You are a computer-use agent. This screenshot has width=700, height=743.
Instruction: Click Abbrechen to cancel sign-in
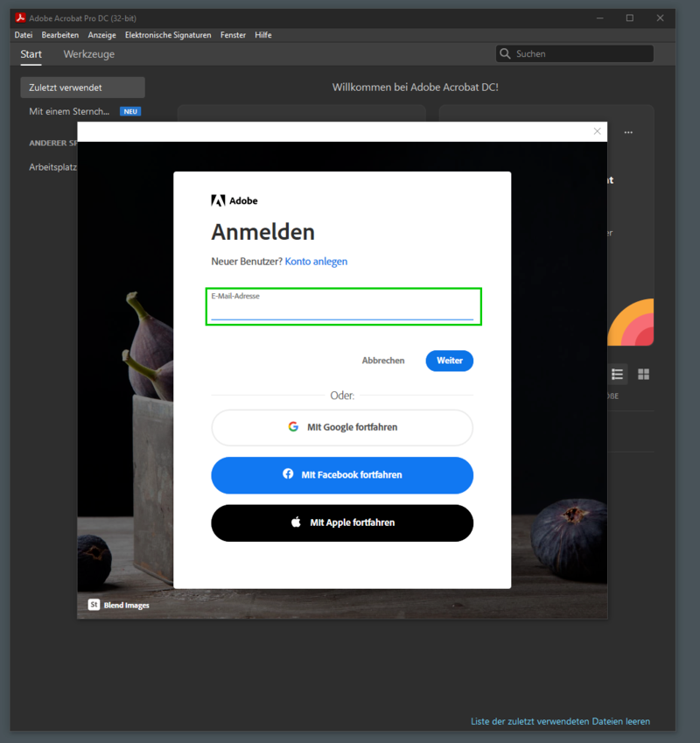click(x=383, y=361)
